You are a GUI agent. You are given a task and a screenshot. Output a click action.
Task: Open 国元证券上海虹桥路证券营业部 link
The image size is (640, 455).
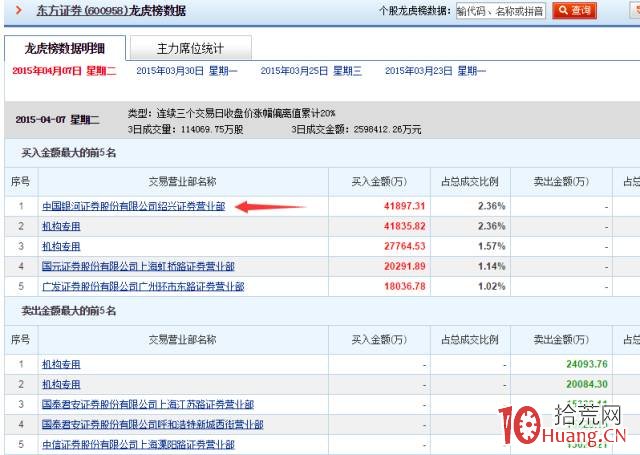click(138, 266)
